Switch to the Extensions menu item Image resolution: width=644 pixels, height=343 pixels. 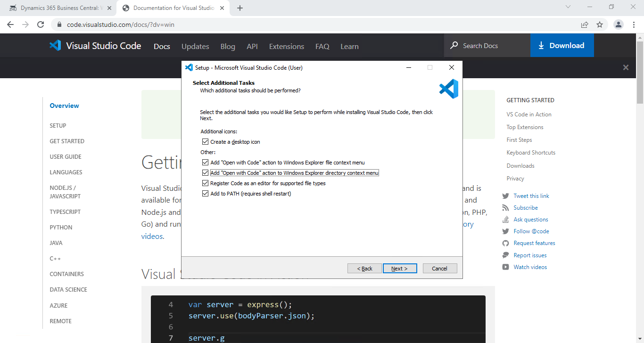(286, 46)
